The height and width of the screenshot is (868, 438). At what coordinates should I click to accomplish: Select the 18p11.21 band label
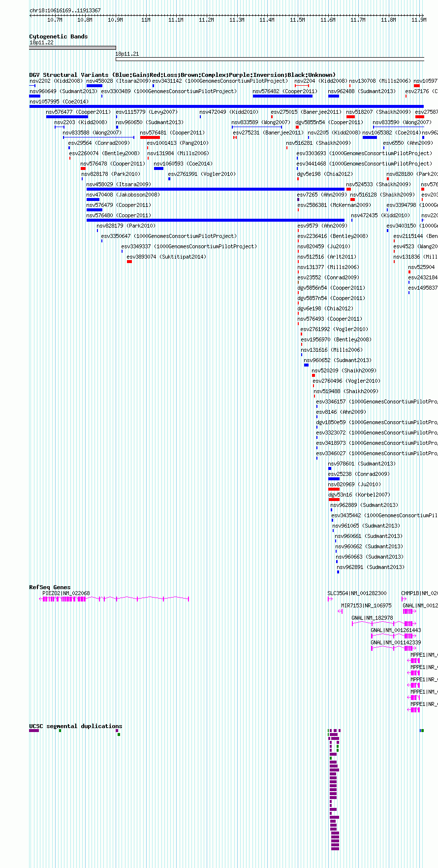click(127, 54)
